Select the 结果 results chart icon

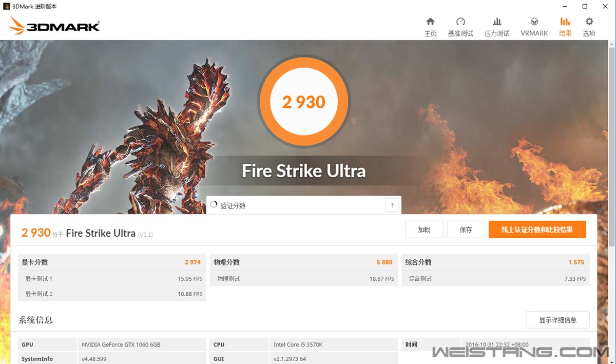(565, 22)
